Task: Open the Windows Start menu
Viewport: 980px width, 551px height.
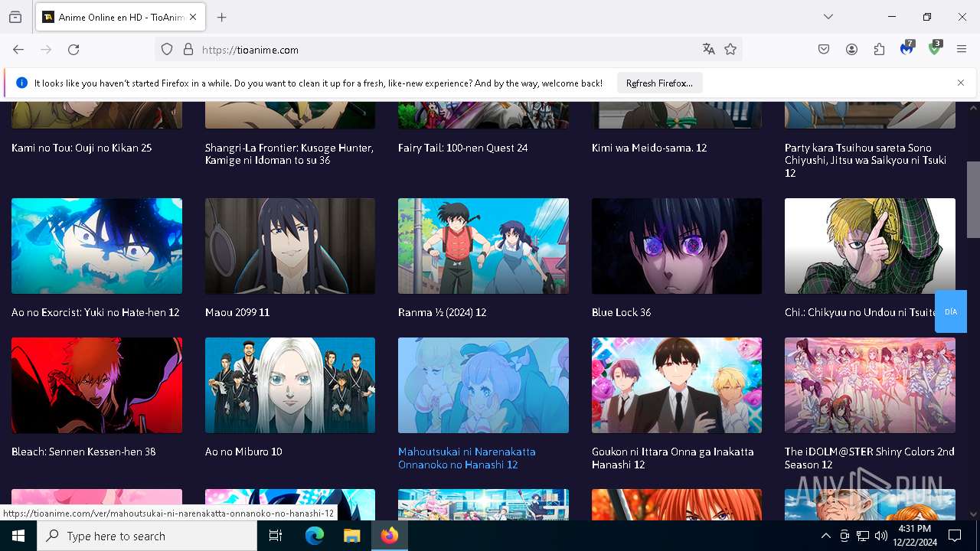Action: 18,536
